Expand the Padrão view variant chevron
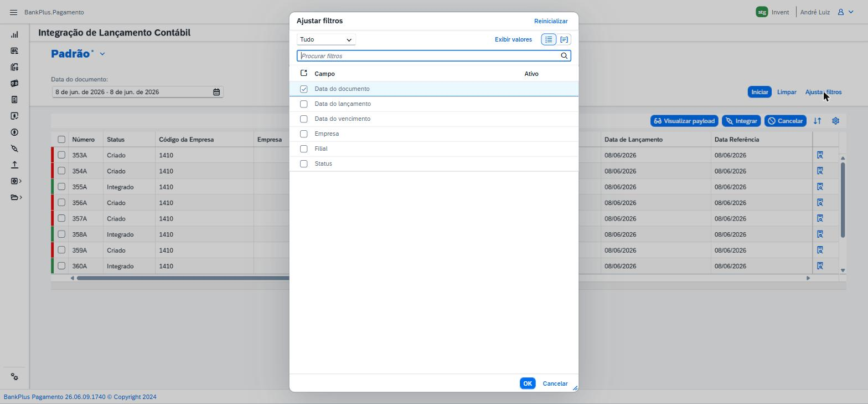The image size is (868, 404). [x=102, y=54]
